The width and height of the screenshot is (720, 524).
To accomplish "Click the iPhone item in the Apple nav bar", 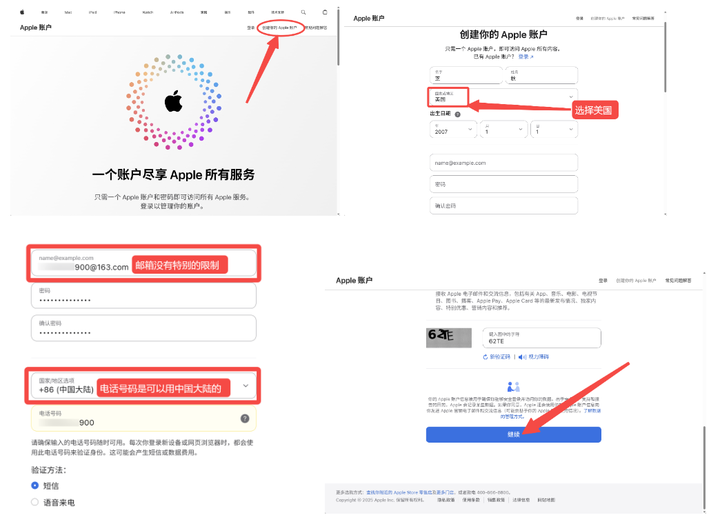I will (119, 12).
